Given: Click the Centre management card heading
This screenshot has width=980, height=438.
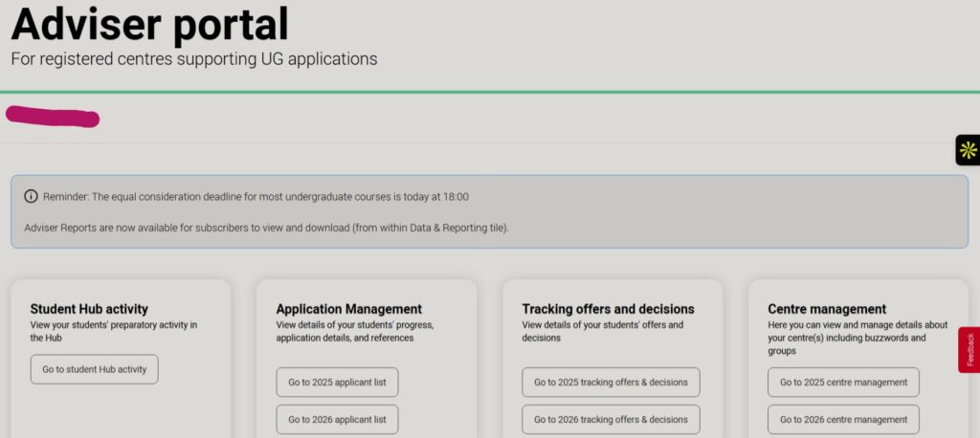Looking at the screenshot, I should point(827,309).
